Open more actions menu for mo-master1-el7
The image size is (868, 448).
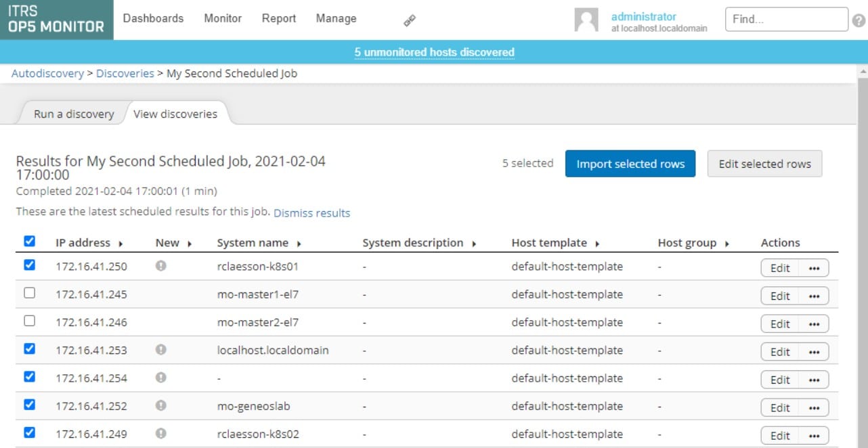(814, 296)
